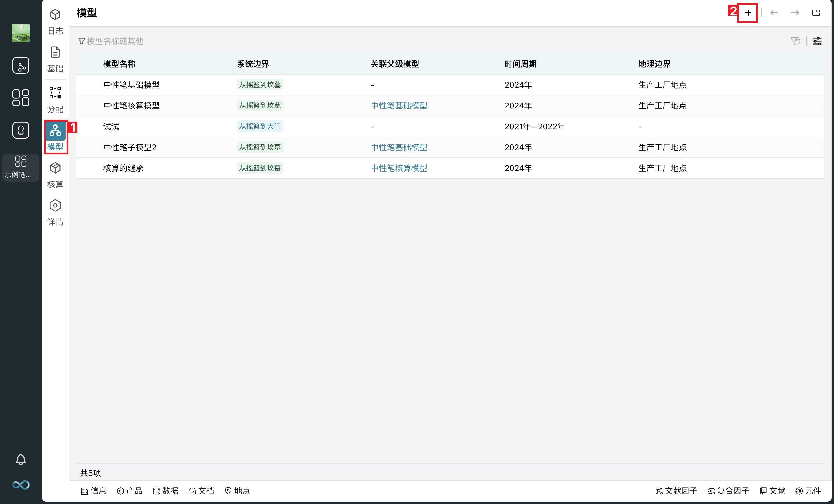834x504 pixels.
Task: Click 中性笔基础模型 link in 中性笔子模型2 row
Action: coord(399,147)
